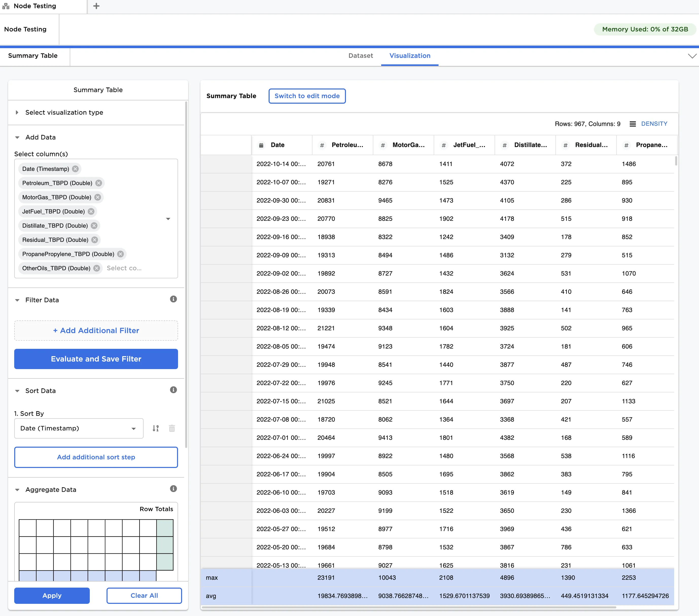Click Evaluate and Save Filter button
Image resolution: width=699 pixels, height=616 pixels.
[x=96, y=359]
